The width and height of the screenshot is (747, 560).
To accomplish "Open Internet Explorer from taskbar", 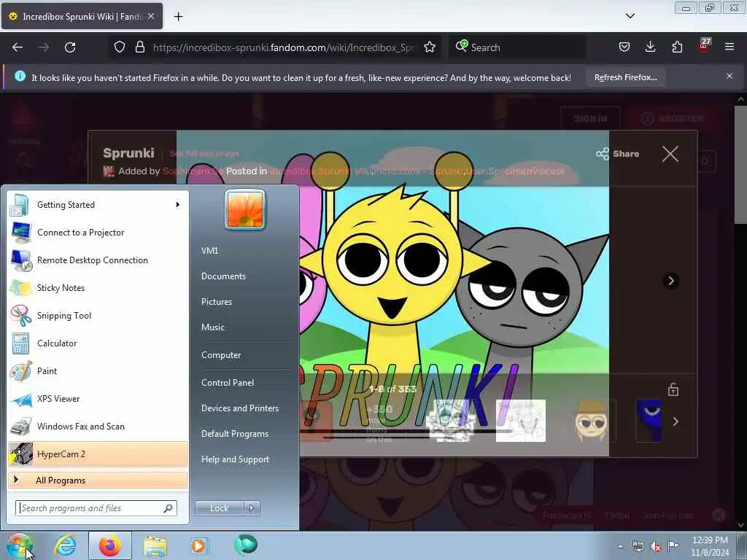I will coord(65,545).
